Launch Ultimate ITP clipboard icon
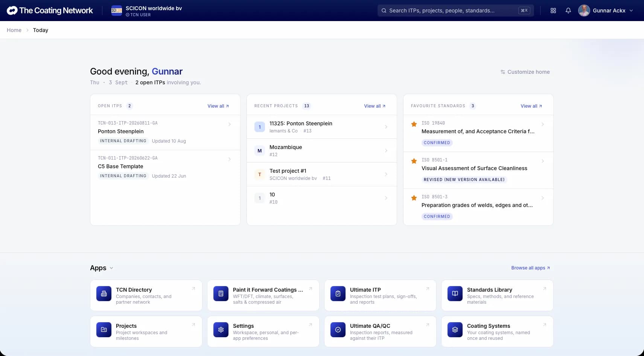Image resolution: width=644 pixels, height=356 pixels. pyautogui.click(x=338, y=294)
